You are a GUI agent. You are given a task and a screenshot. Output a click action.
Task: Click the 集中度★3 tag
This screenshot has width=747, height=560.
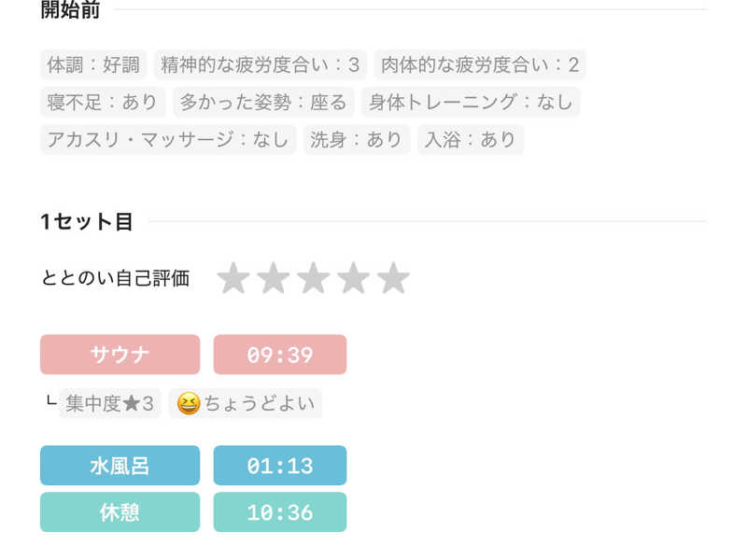[x=110, y=403]
